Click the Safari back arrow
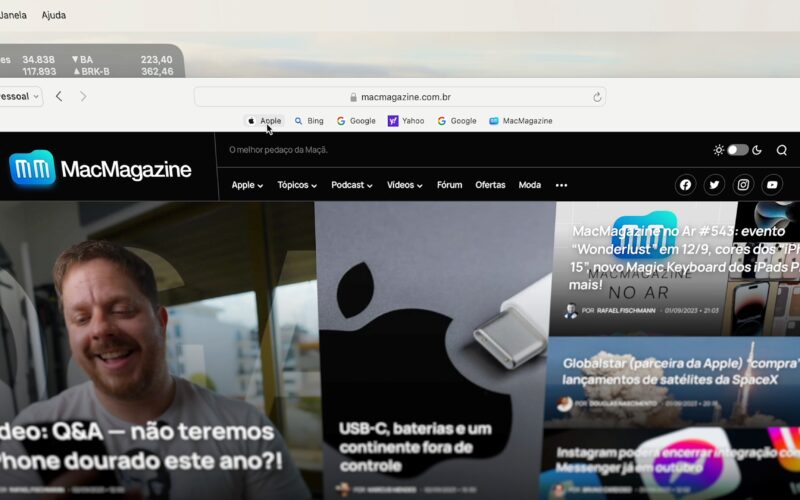This screenshot has width=800, height=500. click(59, 96)
